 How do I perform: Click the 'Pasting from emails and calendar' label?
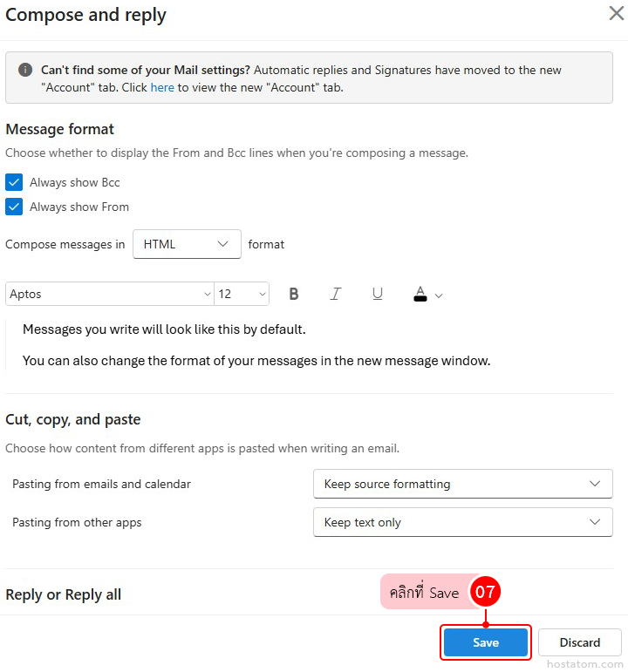pyautogui.click(x=102, y=484)
